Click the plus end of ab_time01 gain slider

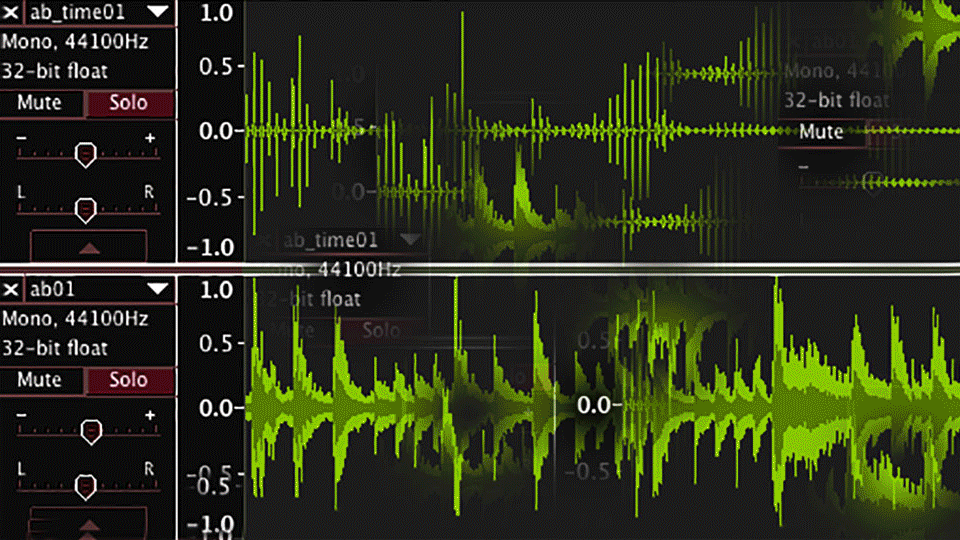point(150,138)
